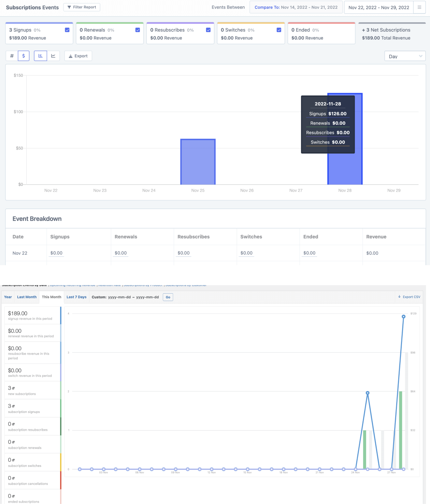The height and width of the screenshot is (504, 430).
Task: Uncheck the Signups metric checkbox
Action: coord(67,30)
